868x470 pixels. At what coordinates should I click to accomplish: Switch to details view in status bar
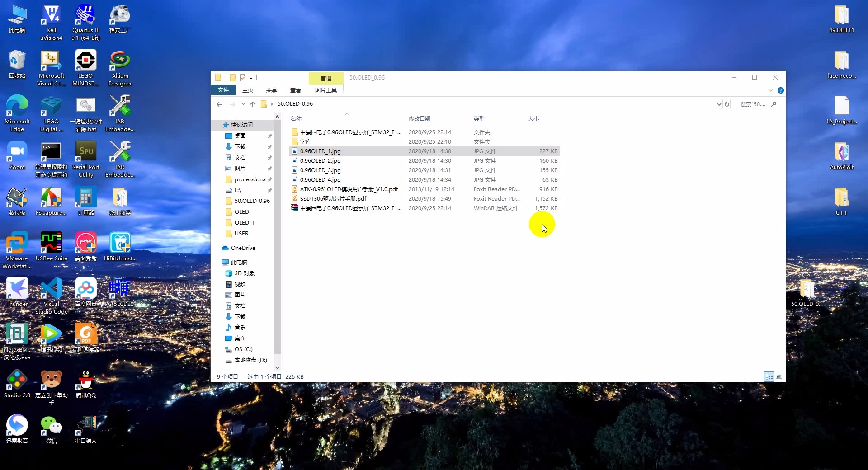click(x=769, y=376)
